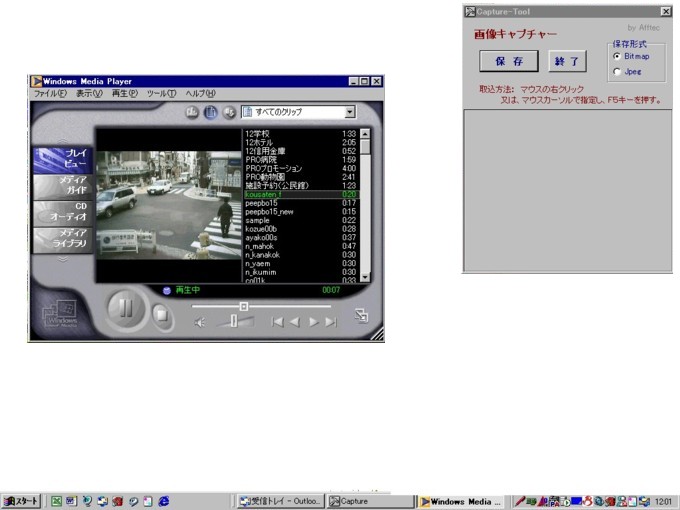
Task: Toggle the playlist view round button
Action: point(211,112)
